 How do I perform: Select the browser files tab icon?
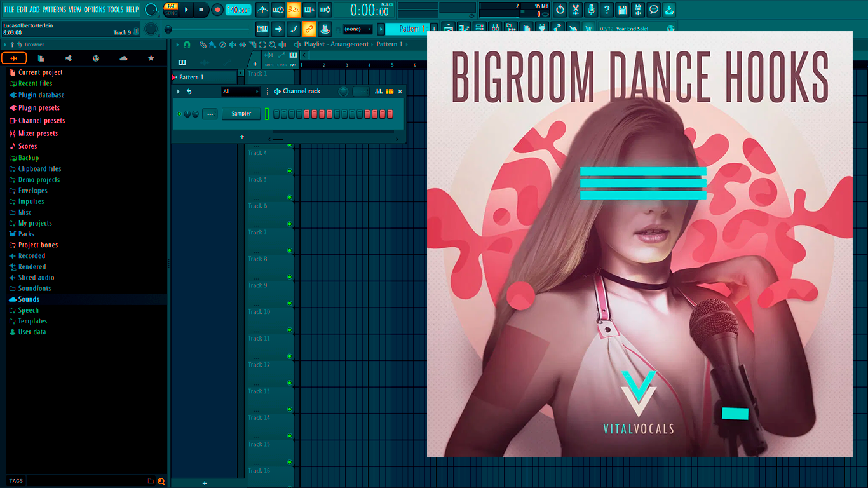tap(41, 58)
